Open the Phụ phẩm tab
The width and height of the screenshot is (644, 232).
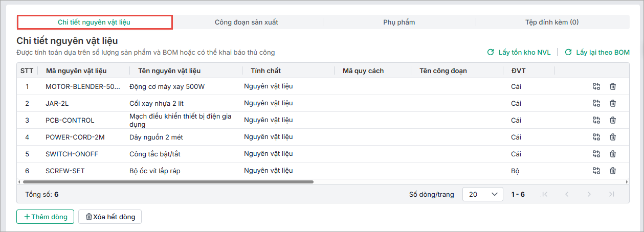point(399,22)
